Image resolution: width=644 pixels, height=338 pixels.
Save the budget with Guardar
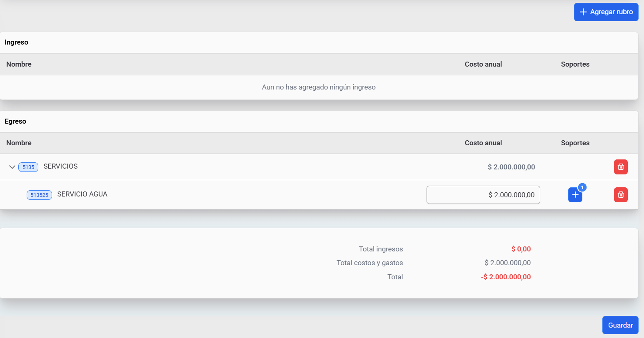click(x=620, y=325)
